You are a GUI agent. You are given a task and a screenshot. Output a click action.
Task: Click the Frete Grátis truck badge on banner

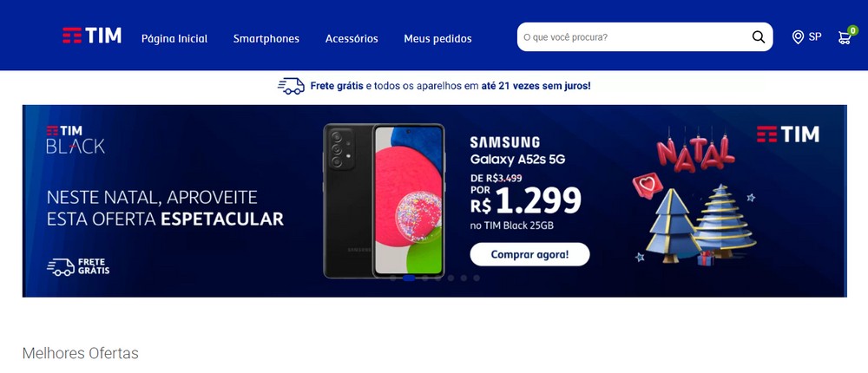(x=78, y=267)
